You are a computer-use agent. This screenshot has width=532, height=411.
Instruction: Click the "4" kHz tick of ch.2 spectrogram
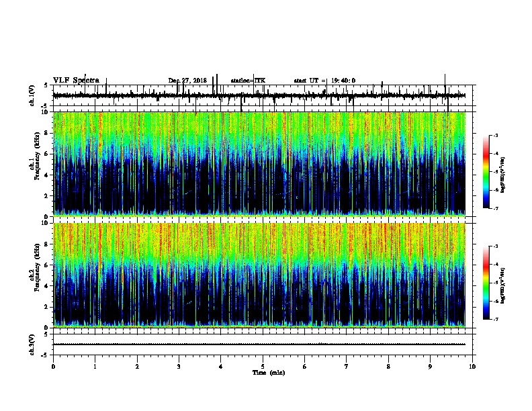click(47, 286)
